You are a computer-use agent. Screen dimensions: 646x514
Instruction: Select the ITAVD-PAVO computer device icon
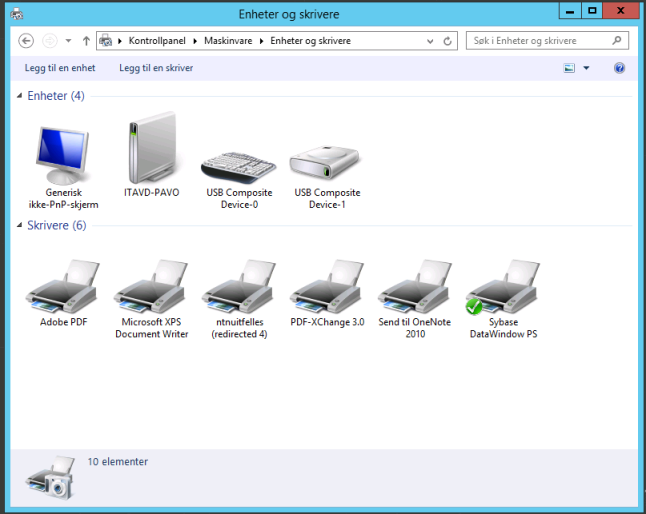coord(152,148)
